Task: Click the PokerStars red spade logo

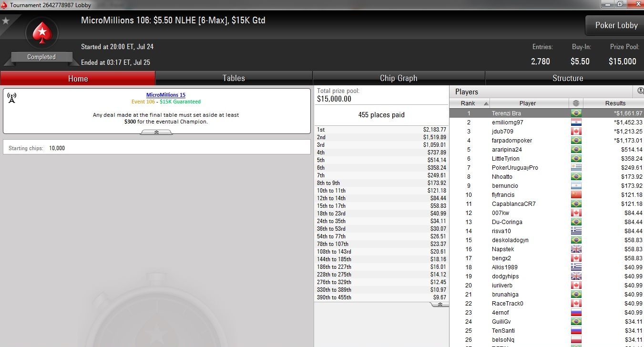Action: [41, 33]
